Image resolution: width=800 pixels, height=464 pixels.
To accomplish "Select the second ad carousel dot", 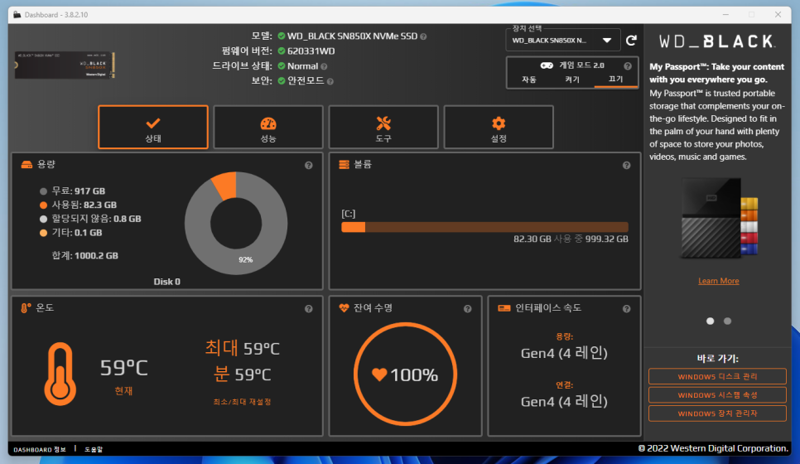I will click(x=728, y=321).
